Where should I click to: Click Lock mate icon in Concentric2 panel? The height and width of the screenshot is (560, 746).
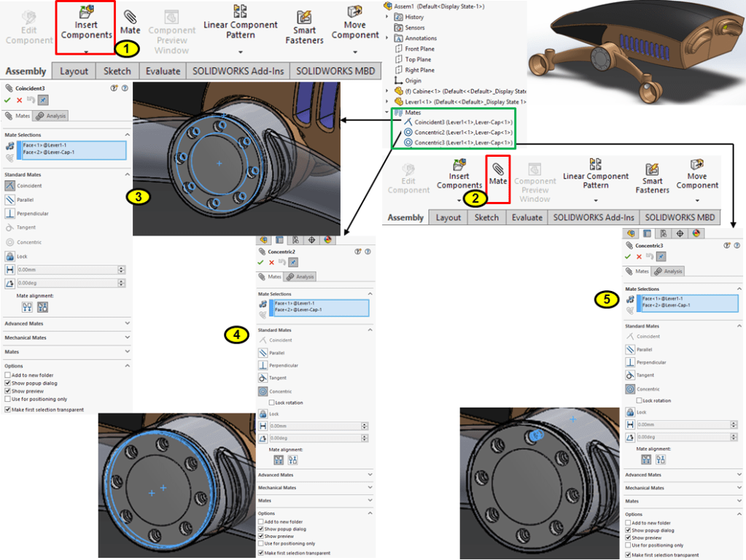(x=263, y=414)
